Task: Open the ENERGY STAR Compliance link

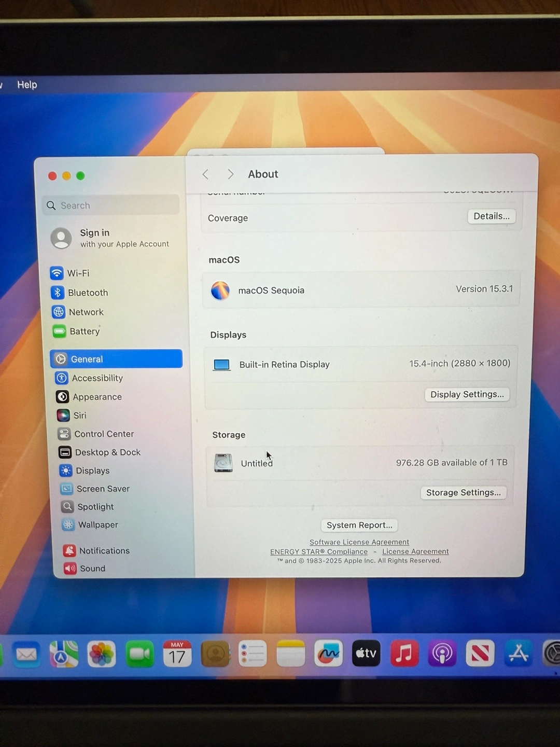Action: [x=319, y=551]
